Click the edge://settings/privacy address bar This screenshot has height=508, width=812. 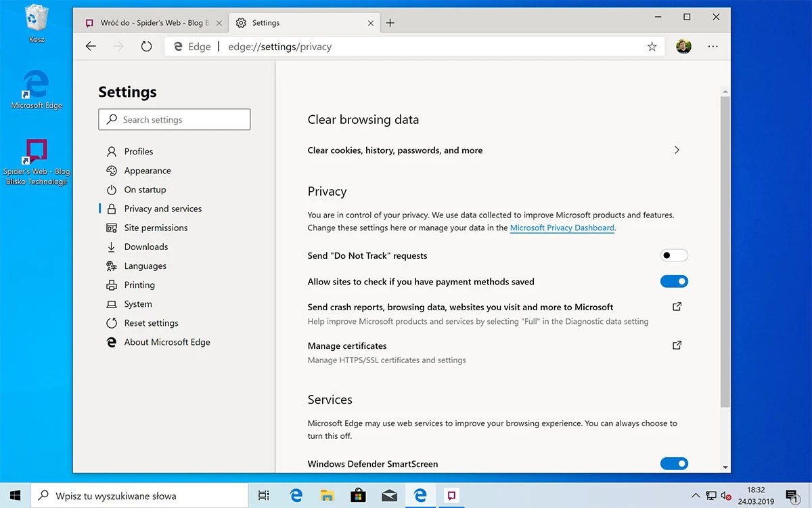tap(414, 47)
